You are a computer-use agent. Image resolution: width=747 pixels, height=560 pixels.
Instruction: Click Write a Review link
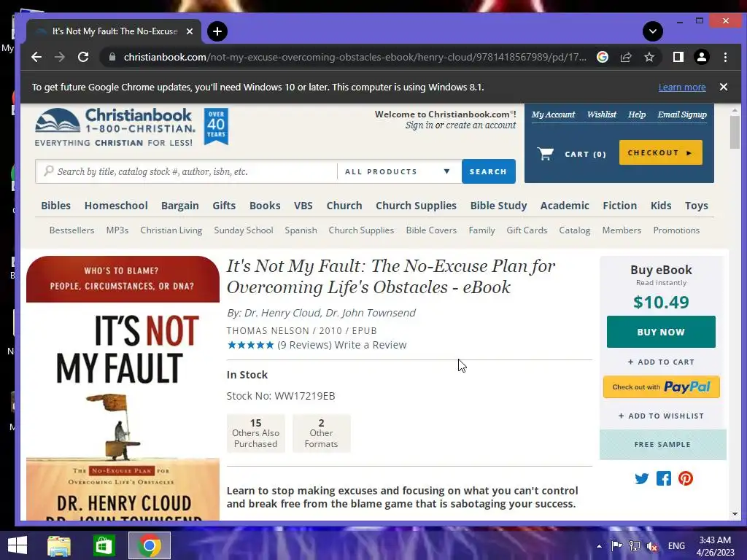pos(370,345)
